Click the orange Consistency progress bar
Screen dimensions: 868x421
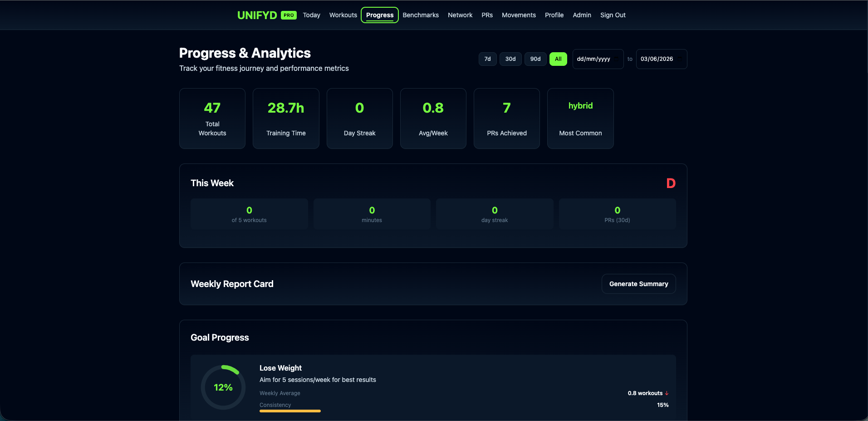click(x=290, y=411)
